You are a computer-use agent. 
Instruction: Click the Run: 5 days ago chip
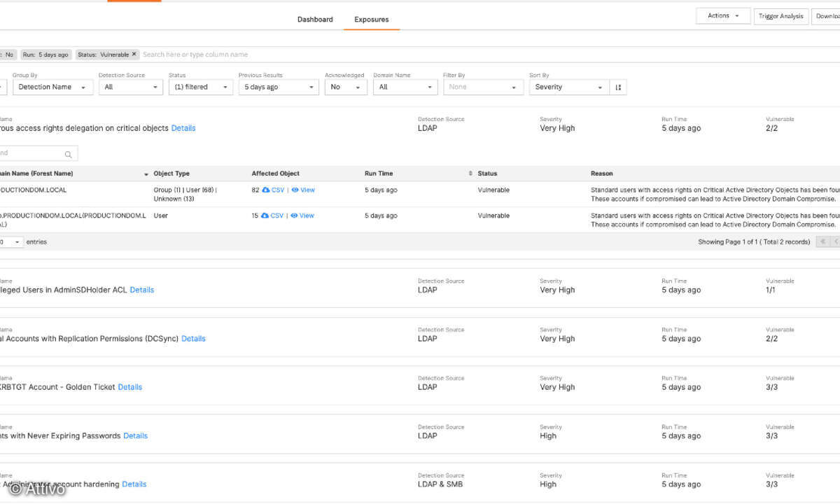pyautogui.click(x=45, y=54)
